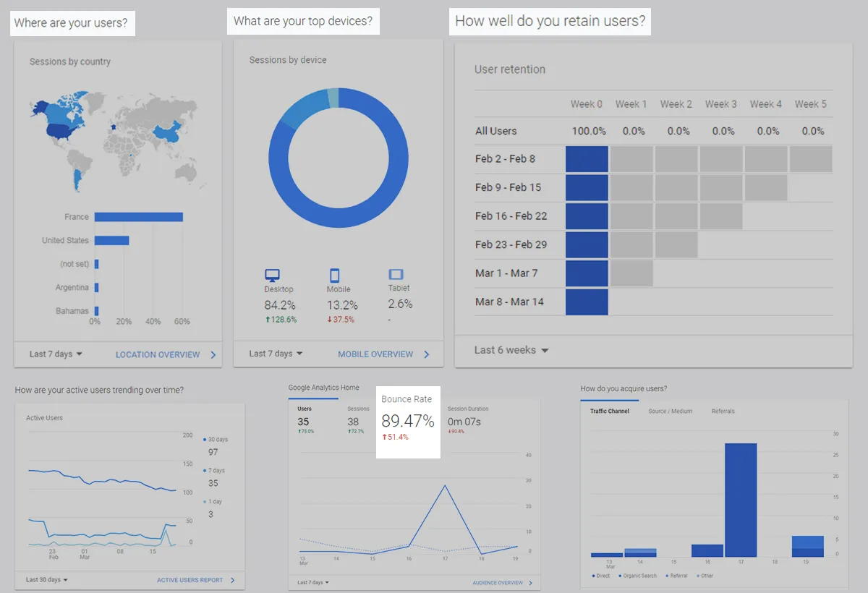868x593 pixels.
Task: Click arrow icon beside Active Users Report
Action: 233,580
